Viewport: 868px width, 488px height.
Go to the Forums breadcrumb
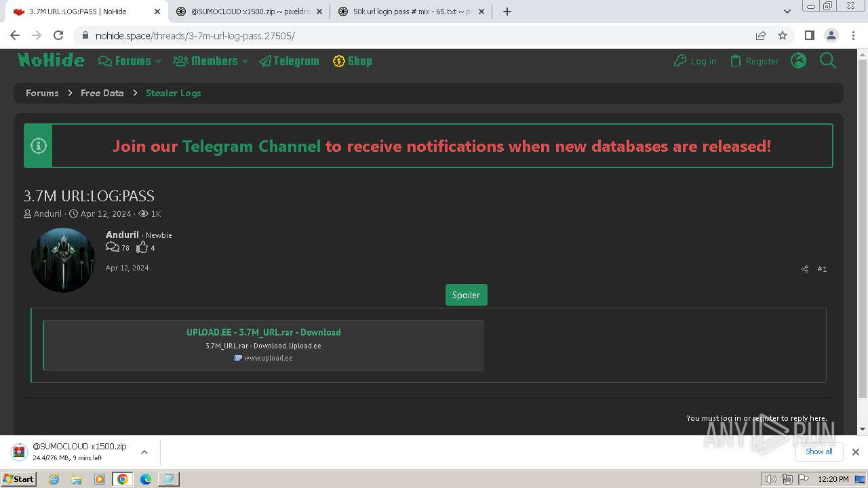click(42, 93)
